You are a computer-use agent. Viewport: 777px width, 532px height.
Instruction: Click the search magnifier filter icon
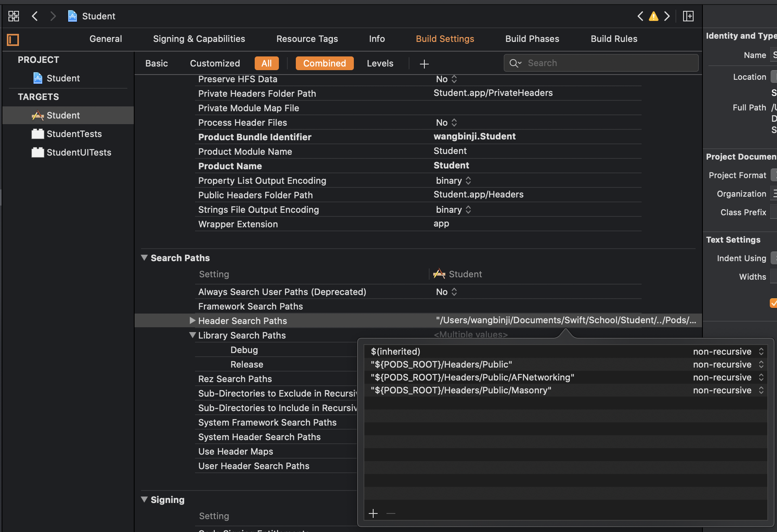(515, 63)
